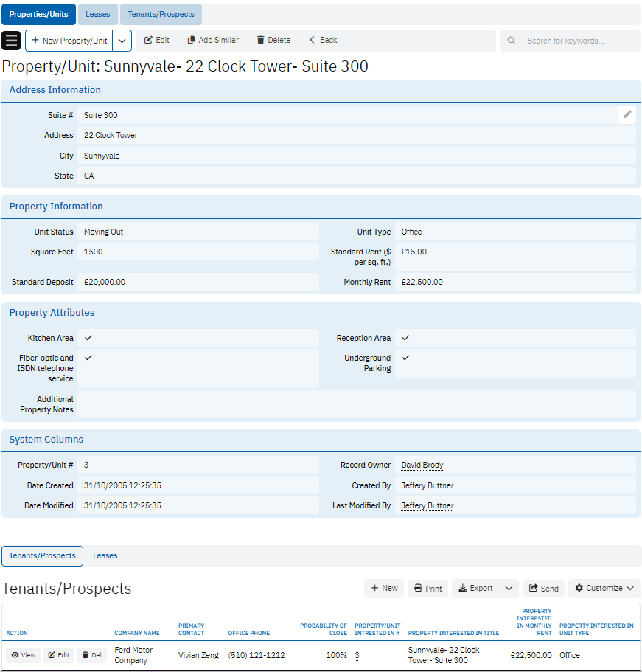
Task: Expand the Export dropdown arrow
Action: pos(509,589)
